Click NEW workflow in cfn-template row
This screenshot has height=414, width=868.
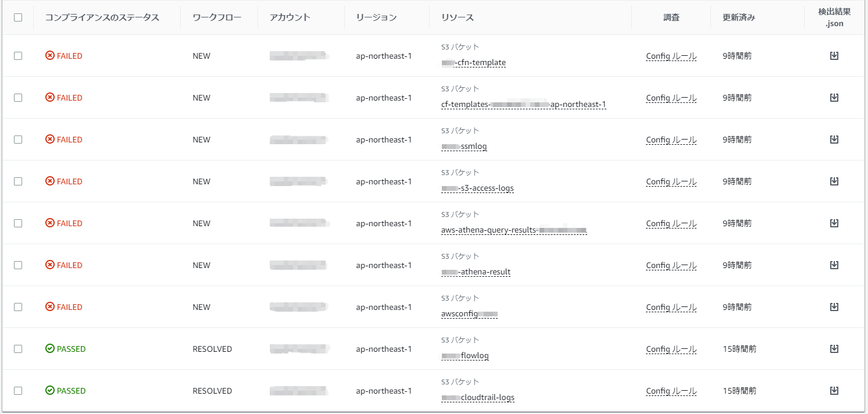(x=202, y=56)
